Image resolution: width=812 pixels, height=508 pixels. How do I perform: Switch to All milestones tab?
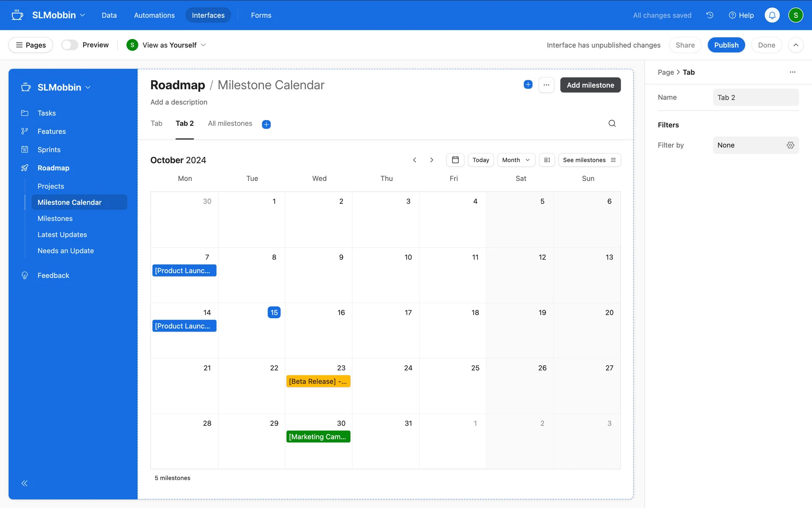[x=230, y=124]
